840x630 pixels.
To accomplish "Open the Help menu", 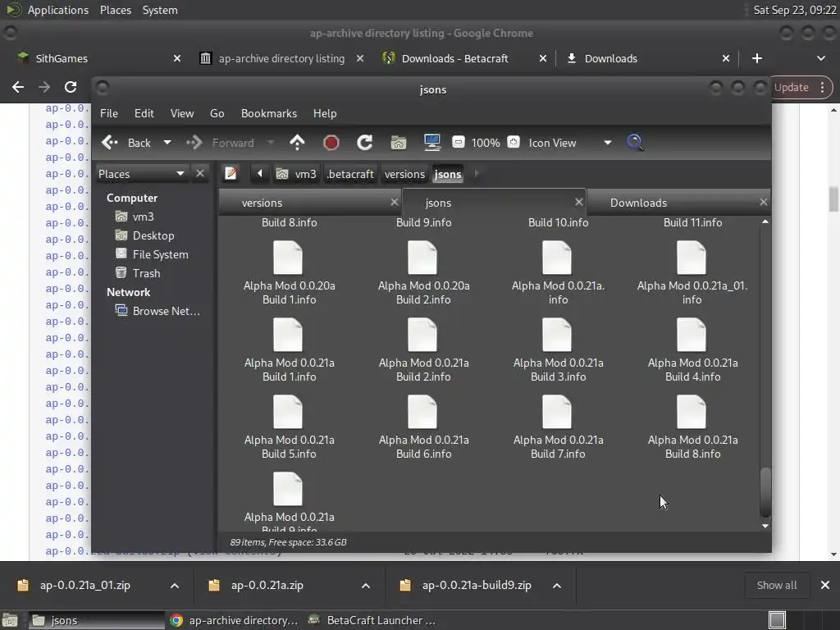I will coord(325,113).
